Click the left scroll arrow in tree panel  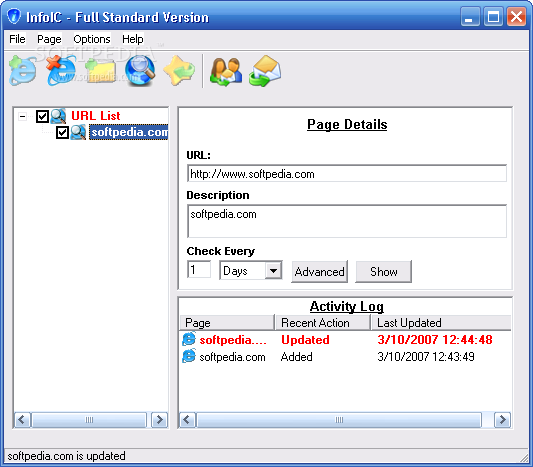pos(22,420)
